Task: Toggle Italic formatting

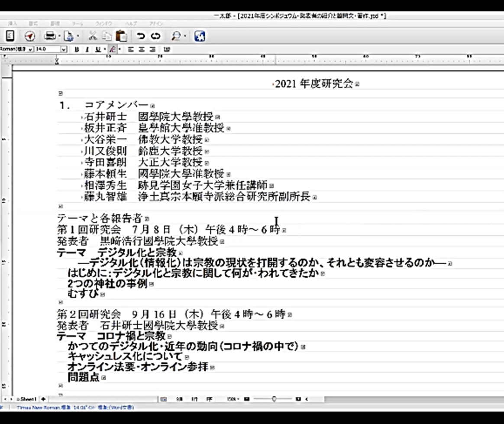Action: [87, 49]
